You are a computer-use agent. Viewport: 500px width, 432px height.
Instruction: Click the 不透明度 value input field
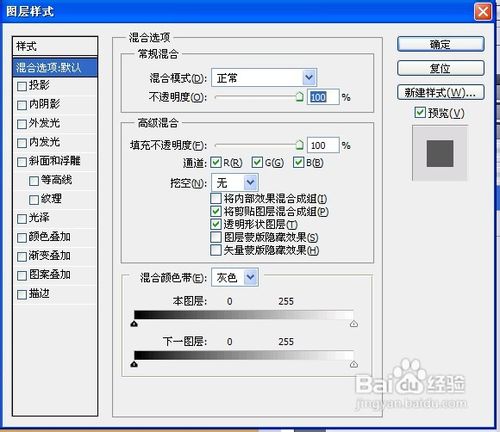pyautogui.click(x=323, y=97)
